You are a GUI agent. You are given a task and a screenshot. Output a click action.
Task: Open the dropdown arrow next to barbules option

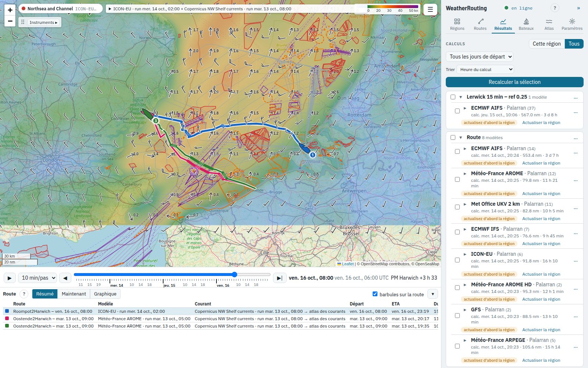(x=433, y=294)
